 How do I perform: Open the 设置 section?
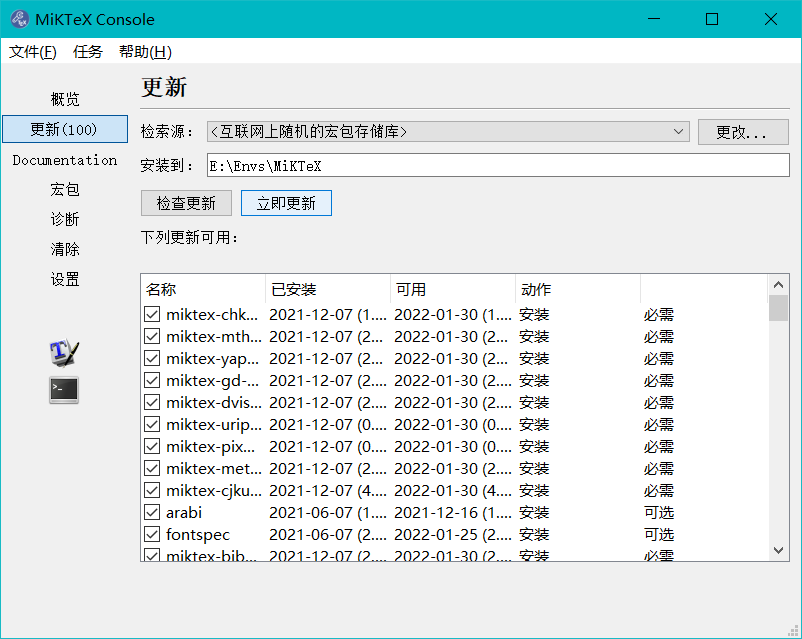point(64,279)
